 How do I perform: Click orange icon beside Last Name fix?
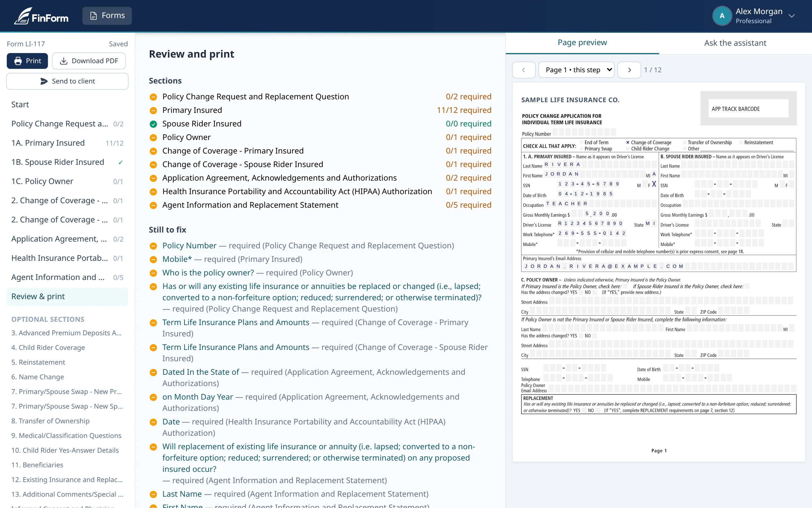click(x=153, y=494)
